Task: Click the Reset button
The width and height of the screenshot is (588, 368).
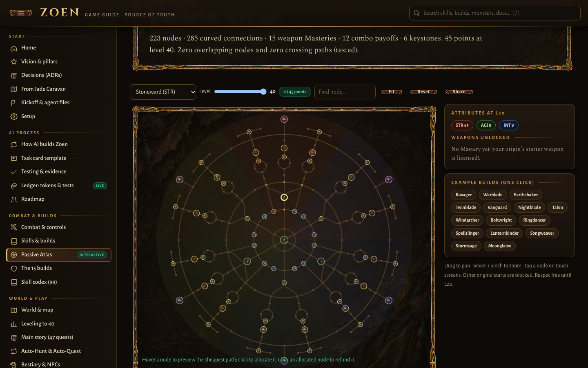Action: point(423,92)
